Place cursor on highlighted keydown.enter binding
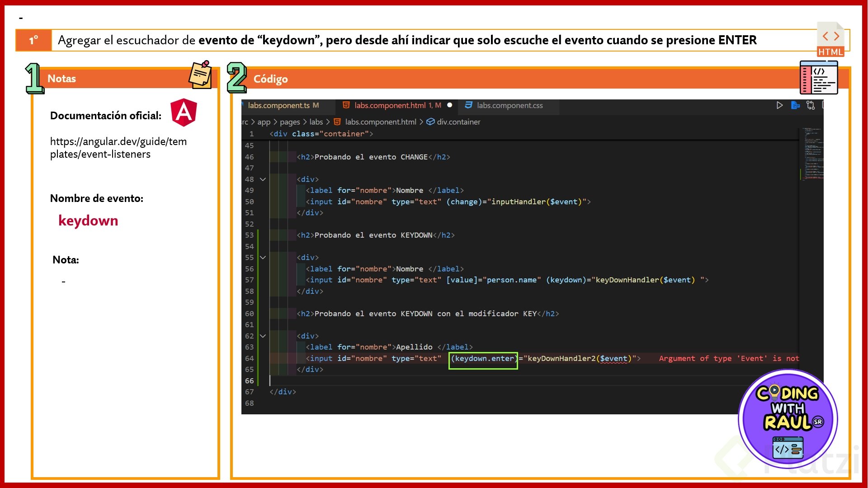 pyautogui.click(x=483, y=359)
